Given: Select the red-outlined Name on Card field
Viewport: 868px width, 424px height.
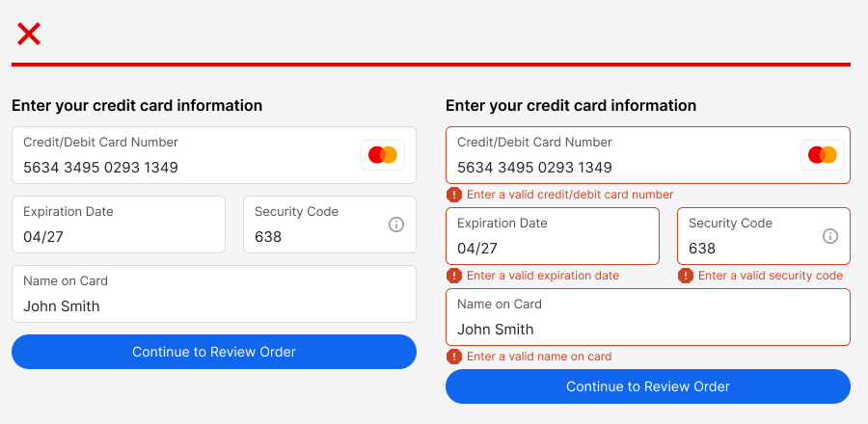Looking at the screenshot, I should 647,317.
